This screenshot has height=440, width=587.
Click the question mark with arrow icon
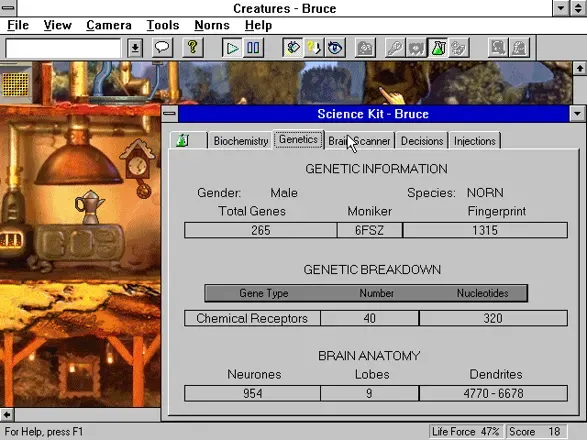point(313,48)
